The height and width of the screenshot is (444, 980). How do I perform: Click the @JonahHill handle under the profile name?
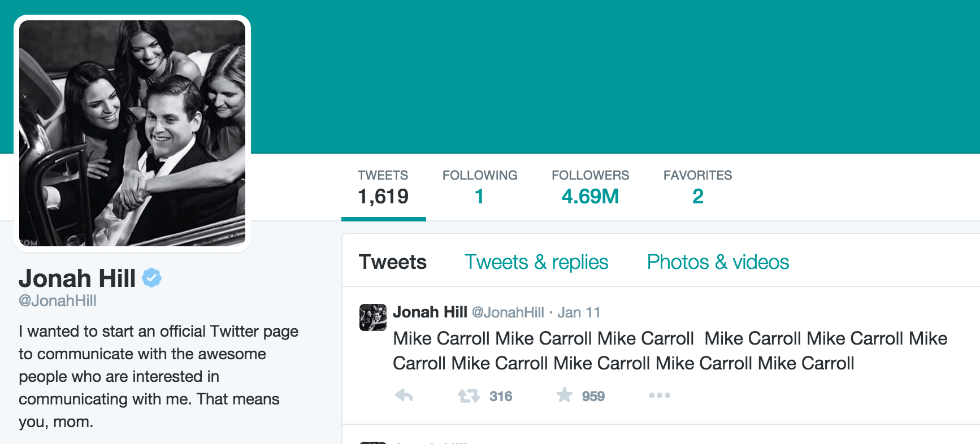tap(58, 301)
